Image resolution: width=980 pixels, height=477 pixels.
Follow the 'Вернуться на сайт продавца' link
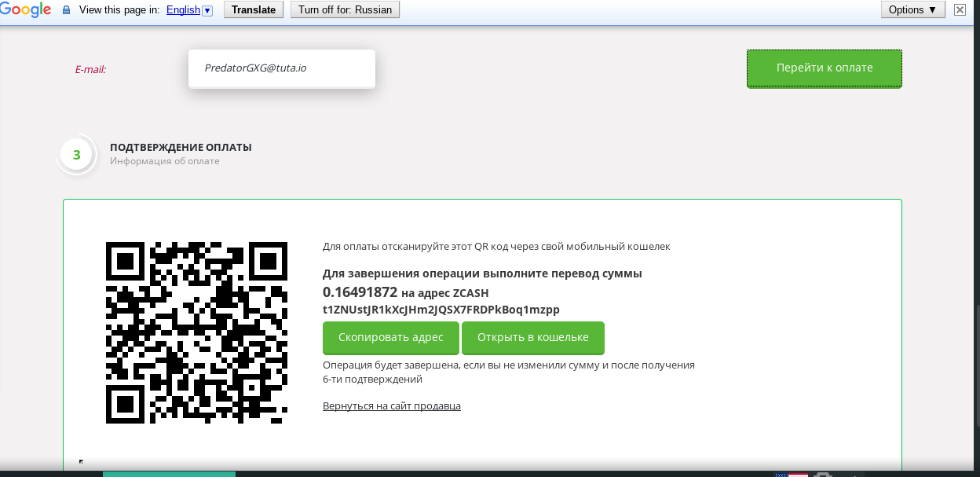pos(392,405)
